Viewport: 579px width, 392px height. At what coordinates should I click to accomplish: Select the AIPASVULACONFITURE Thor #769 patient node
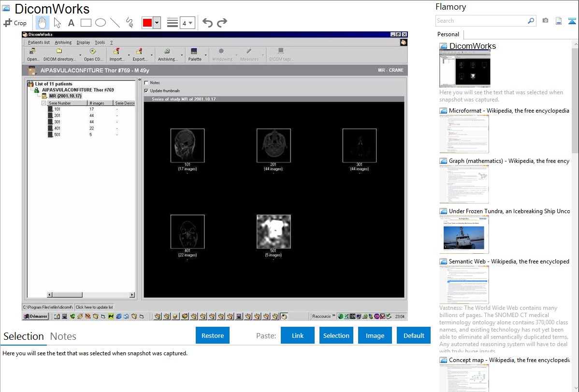pyautogui.click(x=78, y=90)
